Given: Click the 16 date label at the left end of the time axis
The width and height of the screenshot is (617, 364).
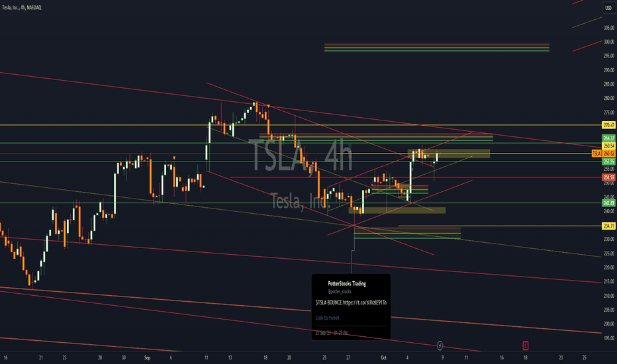Looking at the screenshot, I should coord(5,357).
